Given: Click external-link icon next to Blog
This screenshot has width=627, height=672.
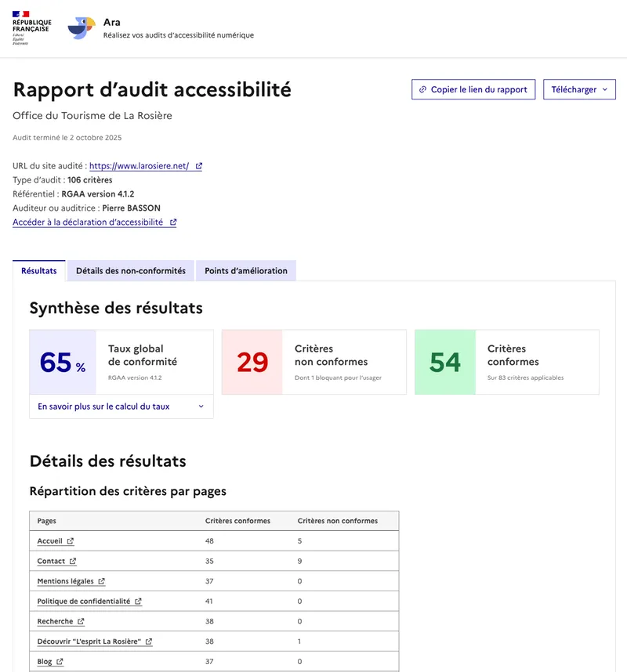Looking at the screenshot, I should (x=60, y=662).
